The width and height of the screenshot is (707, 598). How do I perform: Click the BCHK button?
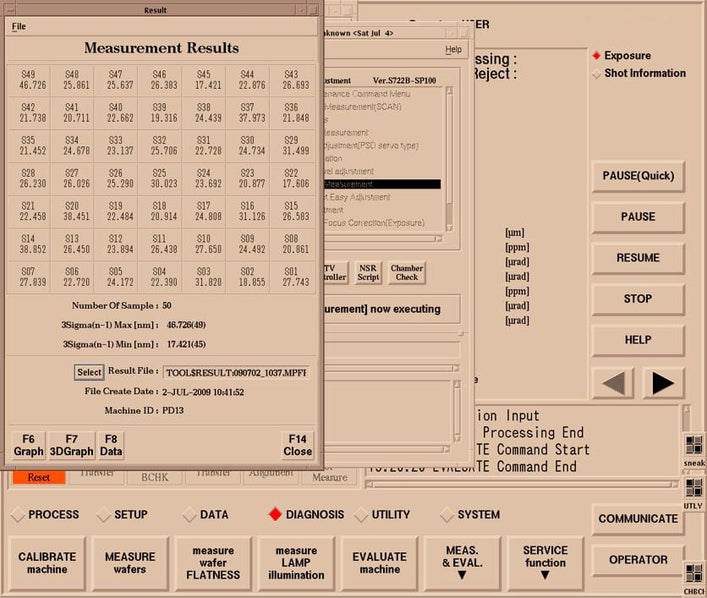(x=155, y=477)
